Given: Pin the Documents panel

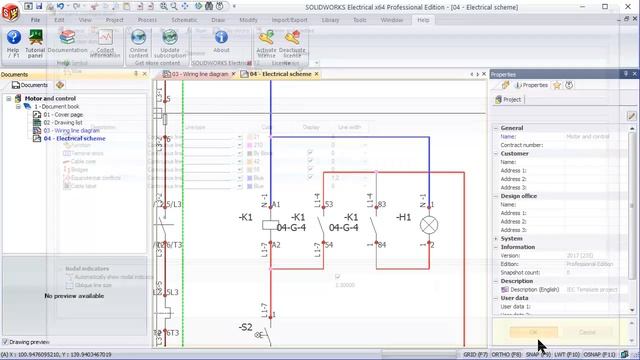Looking at the screenshot, I should 136,74.
